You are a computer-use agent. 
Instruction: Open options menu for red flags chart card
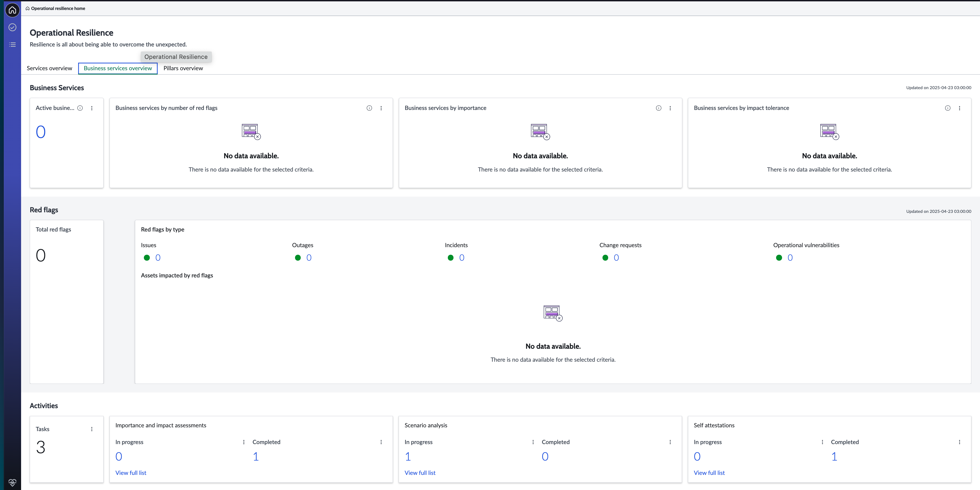pyautogui.click(x=381, y=108)
